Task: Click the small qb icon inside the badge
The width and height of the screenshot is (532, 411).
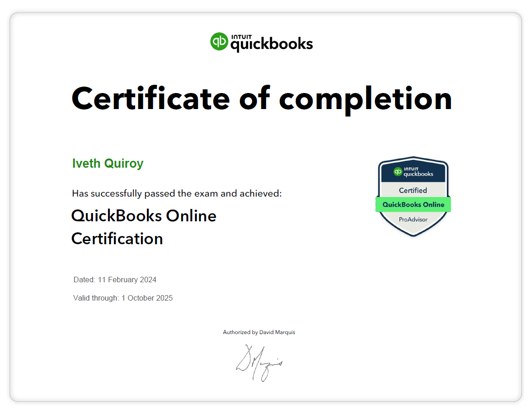Action: [397, 171]
